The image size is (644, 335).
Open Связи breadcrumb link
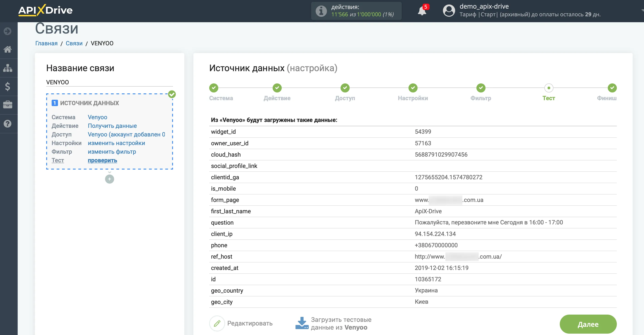coord(74,43)
